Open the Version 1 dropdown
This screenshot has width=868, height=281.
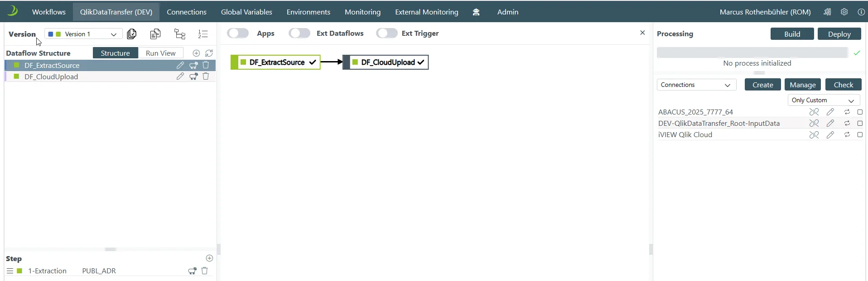(83, 34)
